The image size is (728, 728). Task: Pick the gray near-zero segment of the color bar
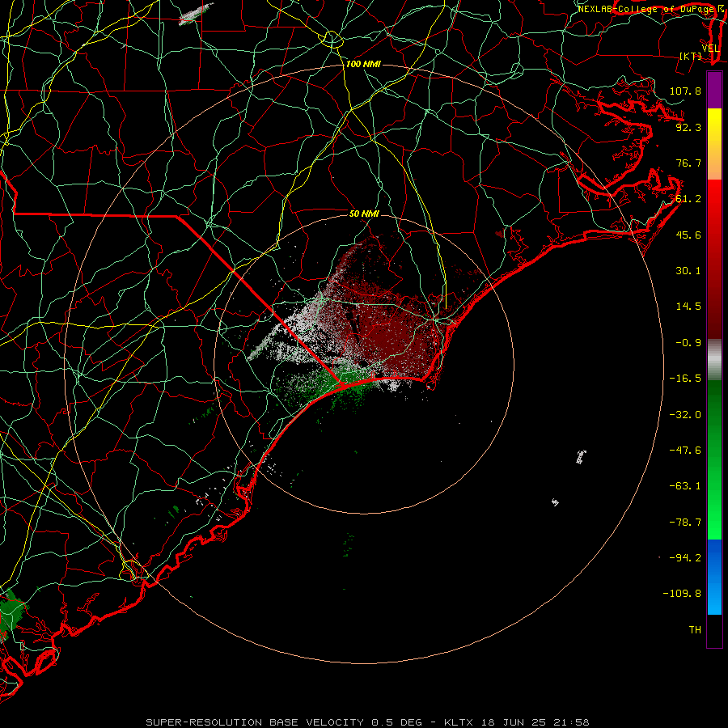pos(714,360)
